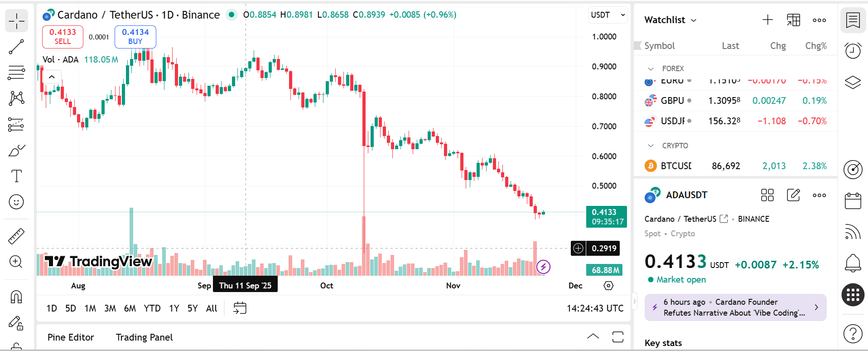This screenshot has width=868, height=351.
Task: Open the emoji icons tool
Action: (x=16, y=202)
